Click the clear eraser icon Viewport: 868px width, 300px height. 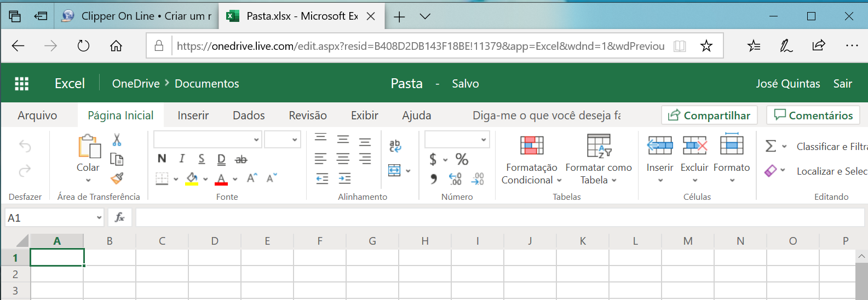[x=771, y=171]
